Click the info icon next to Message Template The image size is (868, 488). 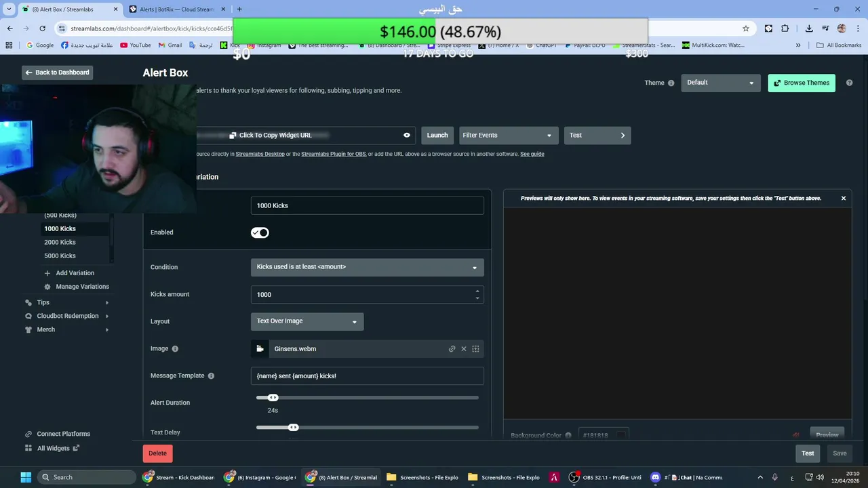tap(211, 375)
